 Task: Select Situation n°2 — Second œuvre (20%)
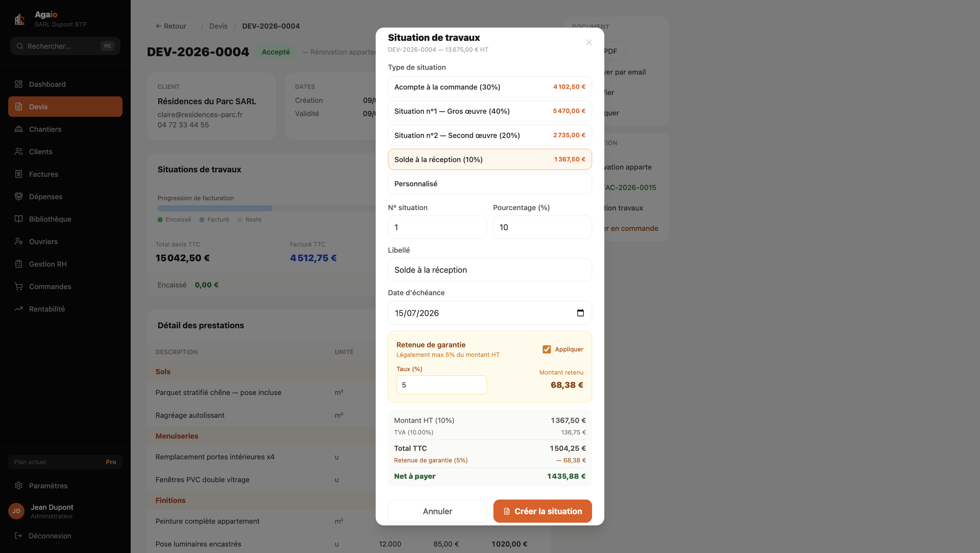pos(490,135)
